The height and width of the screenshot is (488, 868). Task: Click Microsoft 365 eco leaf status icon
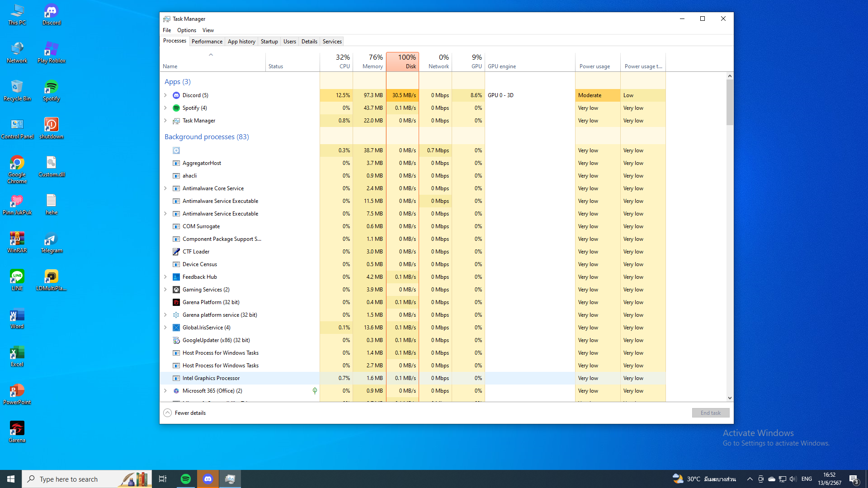(x=315, y=391)
